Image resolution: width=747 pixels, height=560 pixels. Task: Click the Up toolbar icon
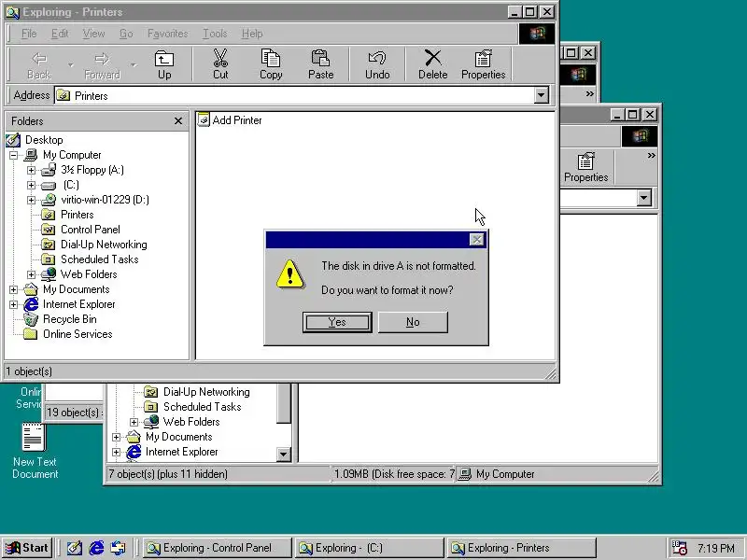[164, 64]
